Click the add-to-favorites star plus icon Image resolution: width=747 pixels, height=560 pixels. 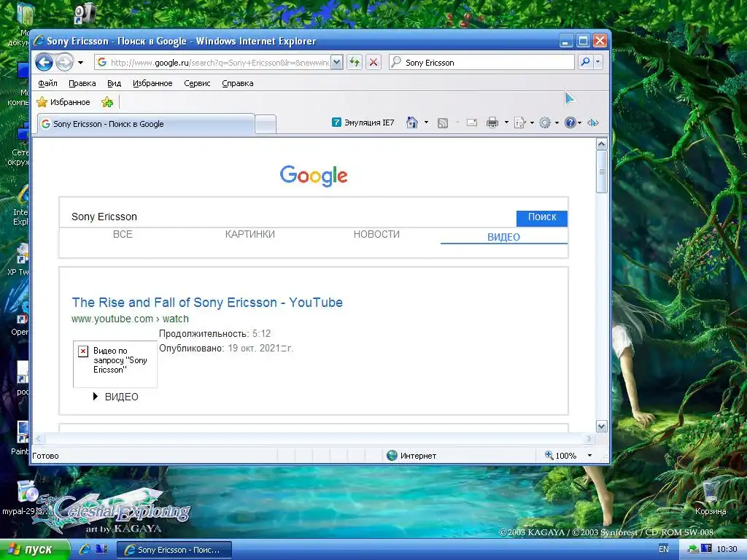[x=107, y=102]
